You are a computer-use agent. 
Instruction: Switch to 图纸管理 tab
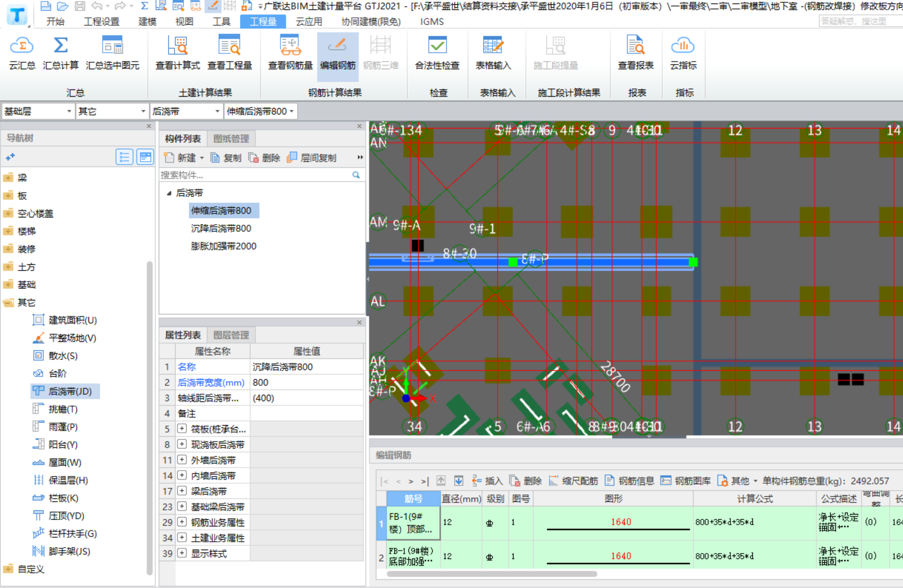pos(231,139)
